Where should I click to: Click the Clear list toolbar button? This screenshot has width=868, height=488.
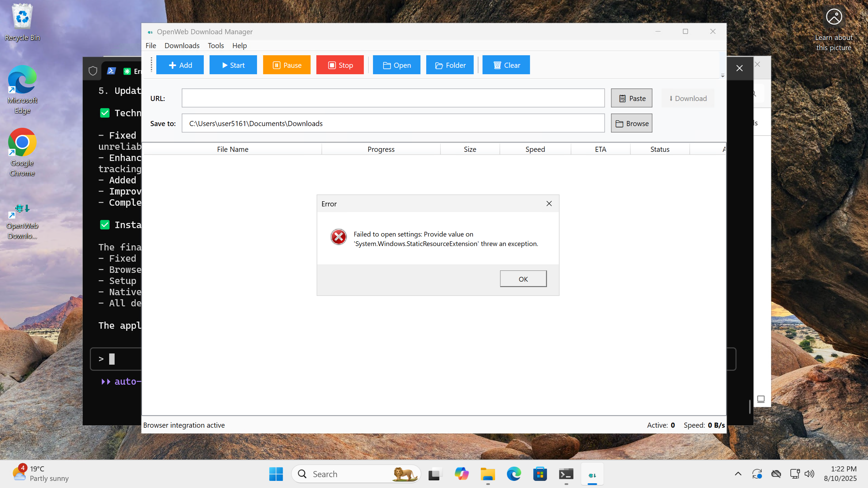506,65
